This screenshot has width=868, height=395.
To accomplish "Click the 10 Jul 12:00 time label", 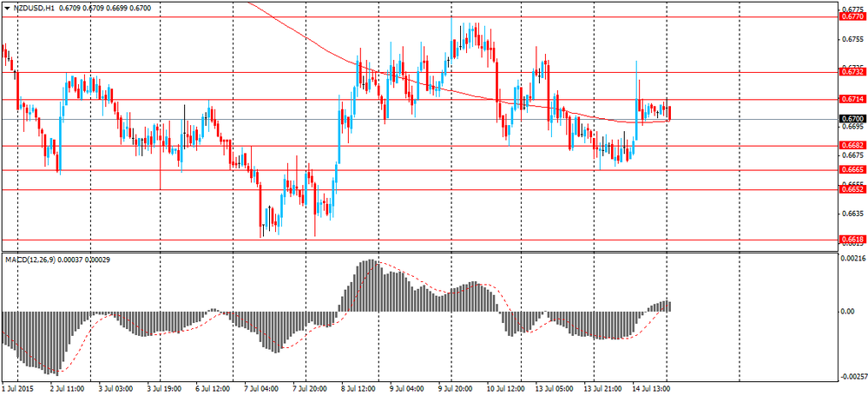I will pos(507,389).
